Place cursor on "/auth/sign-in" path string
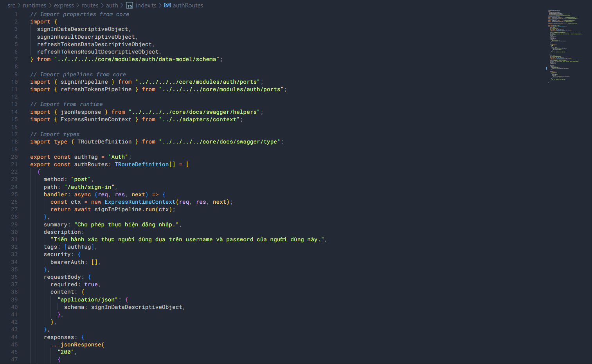 [89, 187]
